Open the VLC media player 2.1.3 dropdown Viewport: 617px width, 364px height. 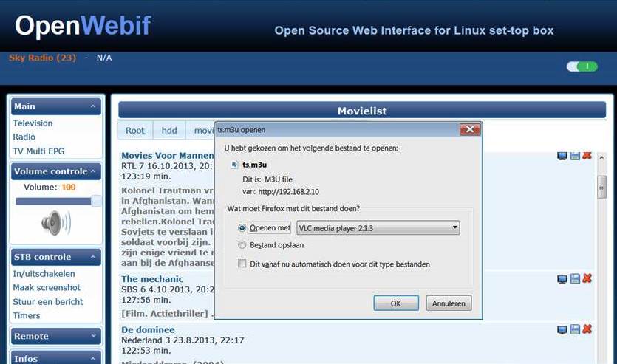point(378,227)
